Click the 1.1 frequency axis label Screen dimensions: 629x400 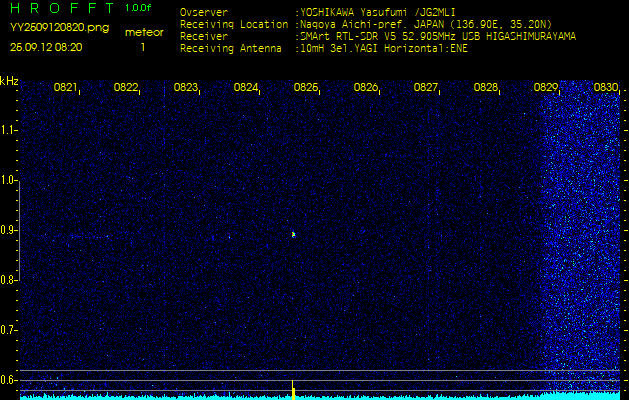[9, 130]
